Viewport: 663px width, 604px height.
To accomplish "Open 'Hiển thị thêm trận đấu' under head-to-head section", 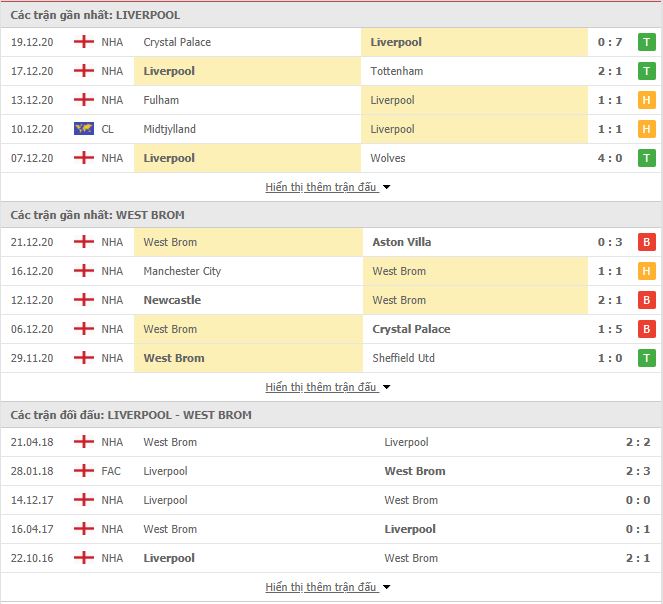I will [x=321, y=587].
